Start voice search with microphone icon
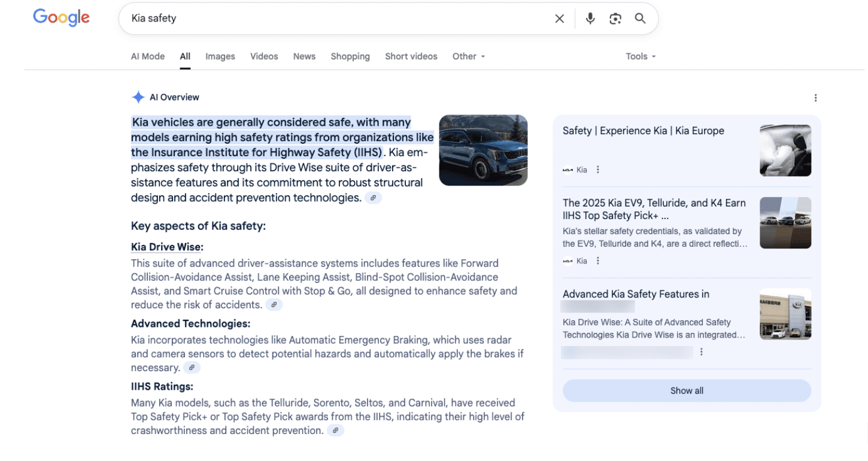The image size is (868, 461). pyautogui.click(x=590, y=19)
